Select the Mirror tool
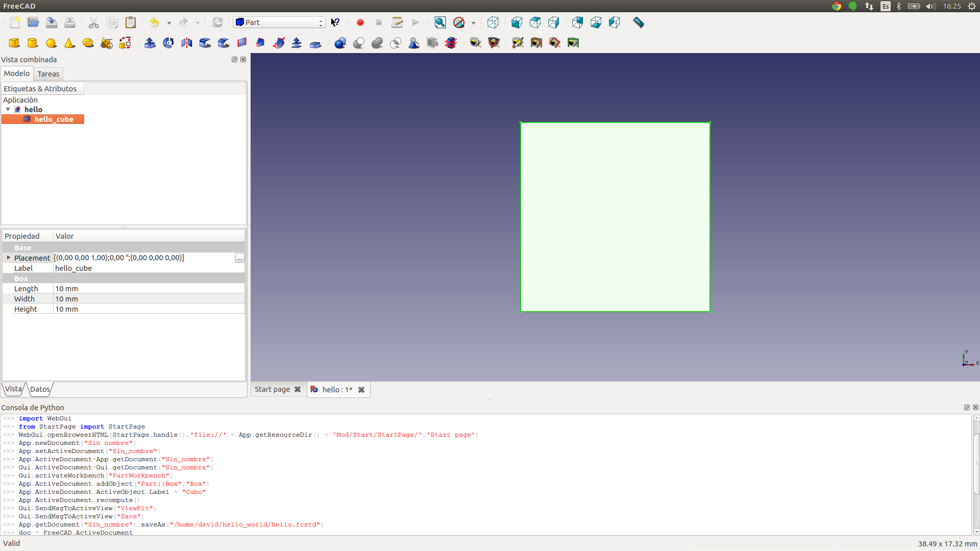980x551 pixels. (x=187, y=43)
